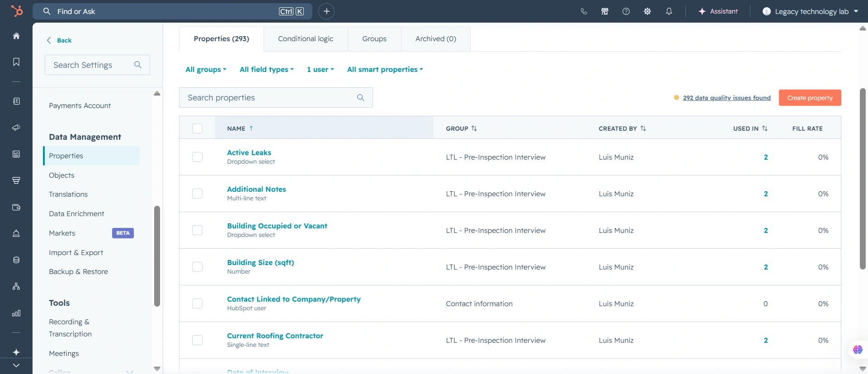Check the Building Occupied or Vacant checkbox
Image resolution: width=868 pixels, height=374 pixels.
click(197, 230)
